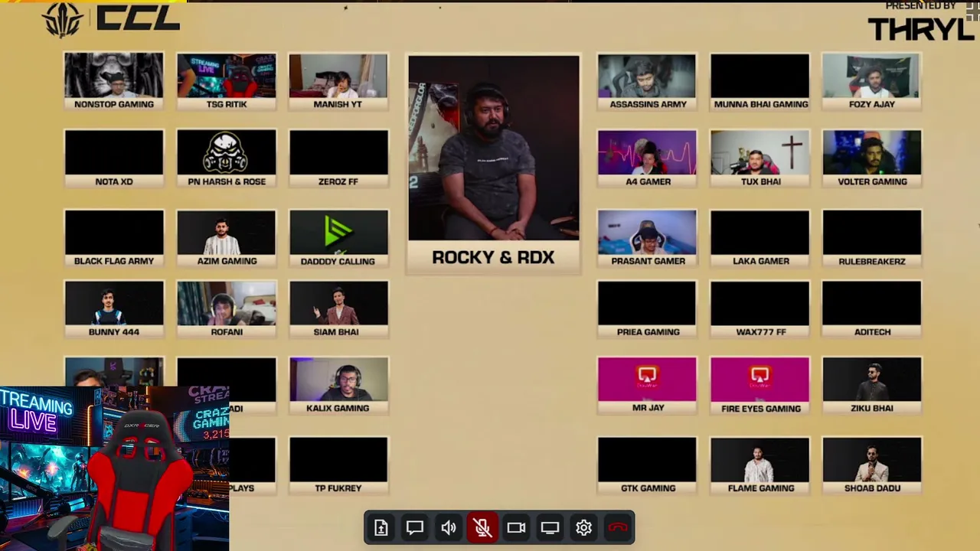Viewport: 980px width, 551px height.
Task: Open the MANISH YT participant tile
Action: pyautogui.click(x=338, y=82)
